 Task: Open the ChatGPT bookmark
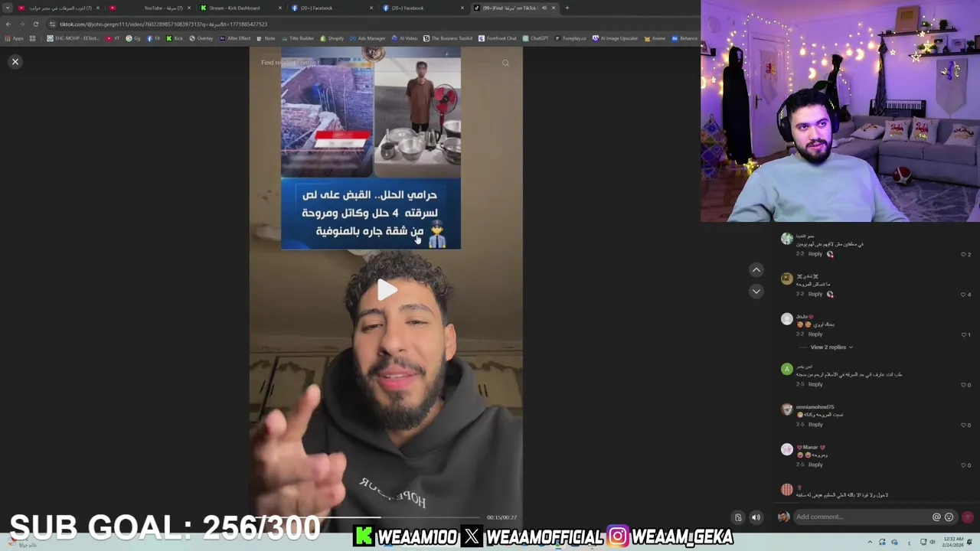pyautogui.click(x=536, y=38)
